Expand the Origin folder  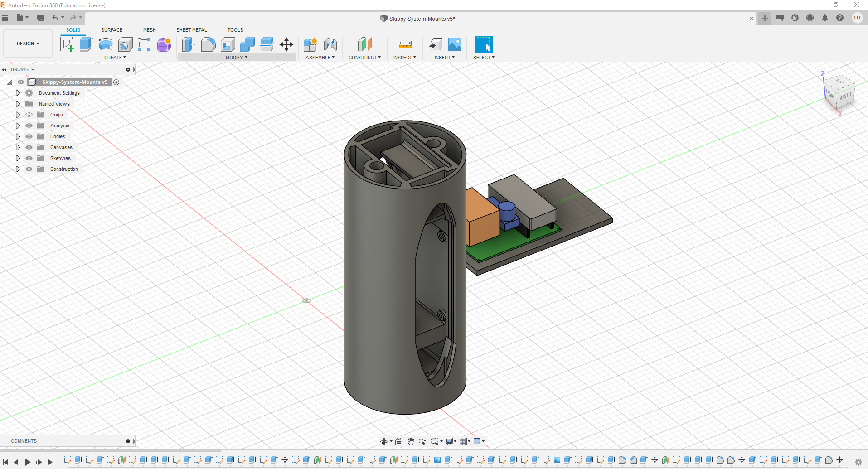18,115
